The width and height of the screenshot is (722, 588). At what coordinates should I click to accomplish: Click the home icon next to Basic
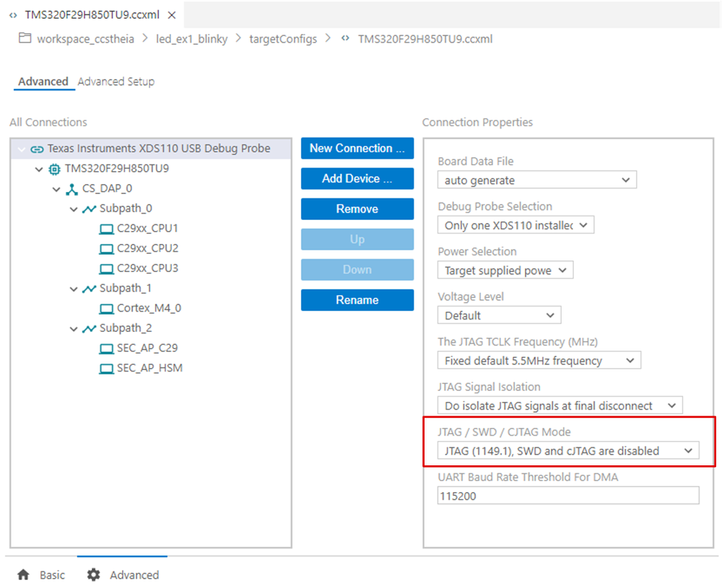click(x=23, y=575)
